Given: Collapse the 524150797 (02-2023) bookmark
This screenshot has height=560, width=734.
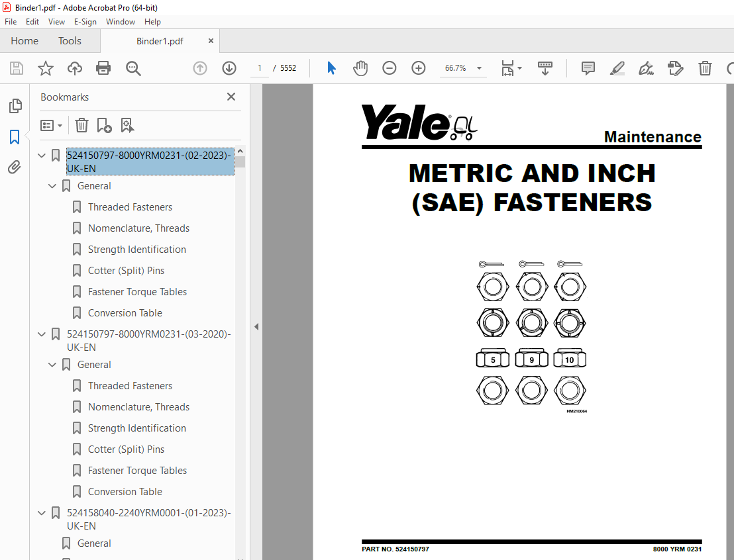Looking at the screenshot, I should [42, 156].
